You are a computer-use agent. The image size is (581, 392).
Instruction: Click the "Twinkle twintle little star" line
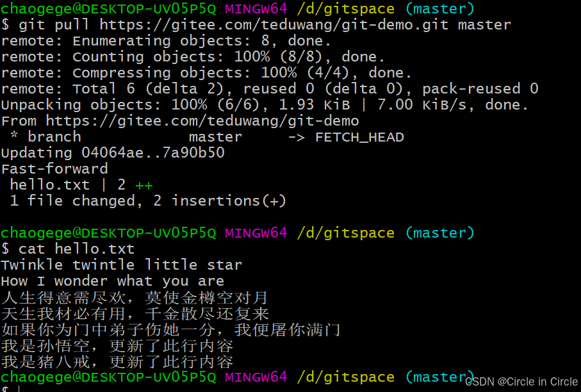[122, 265]
